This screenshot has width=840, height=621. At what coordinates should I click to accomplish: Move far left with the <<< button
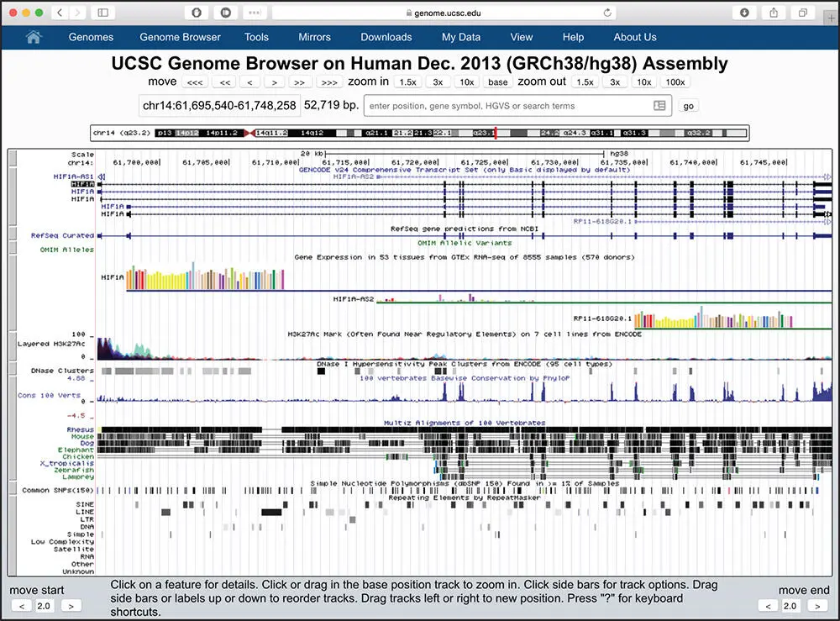tap(195, 82)
